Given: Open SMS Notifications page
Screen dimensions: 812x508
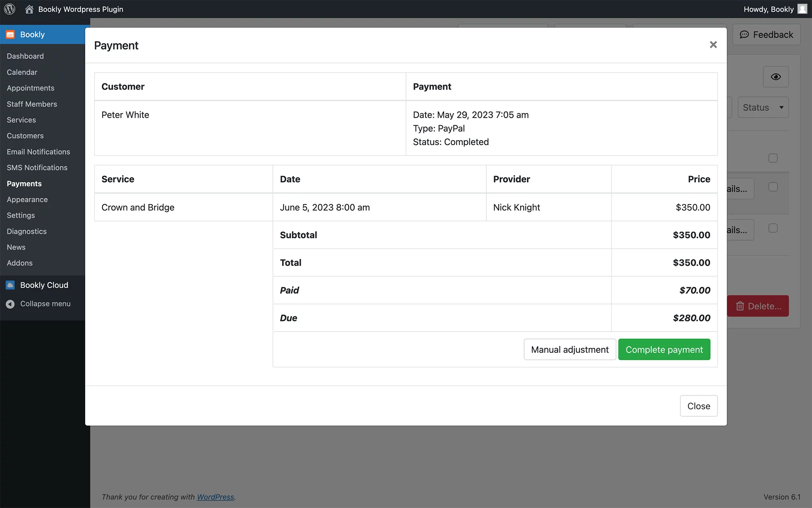Looking at the screenshot, I should click(37, 167).
